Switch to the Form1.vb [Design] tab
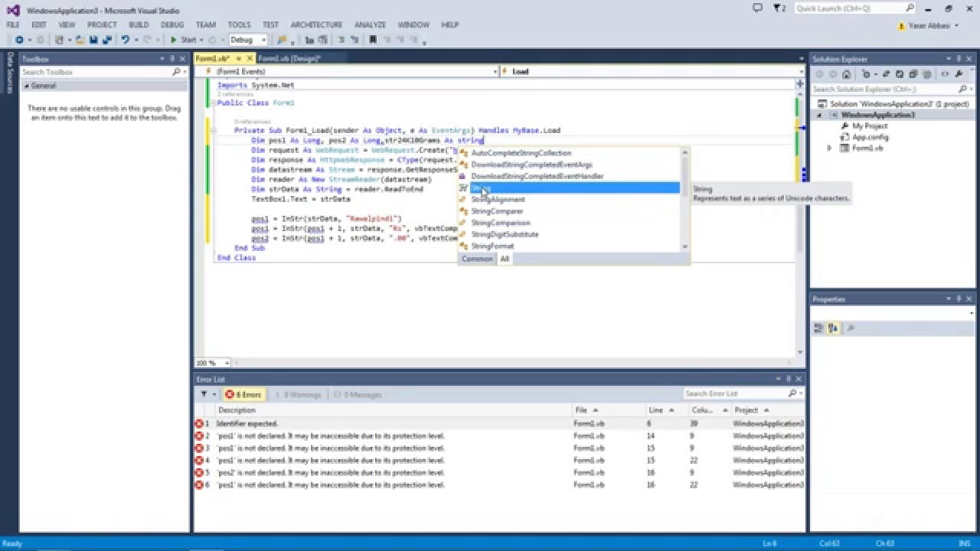The image size is (980, 551). click(x=289, y=58)
